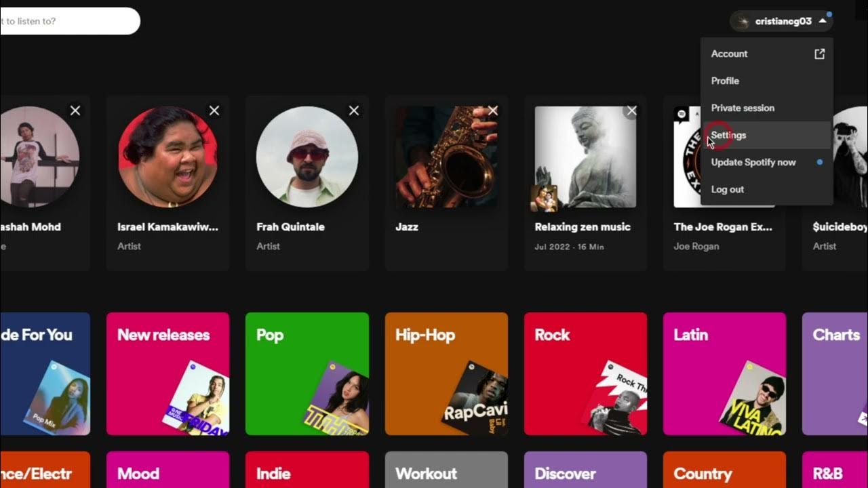Open the Workout genre tile

[446, 470]
